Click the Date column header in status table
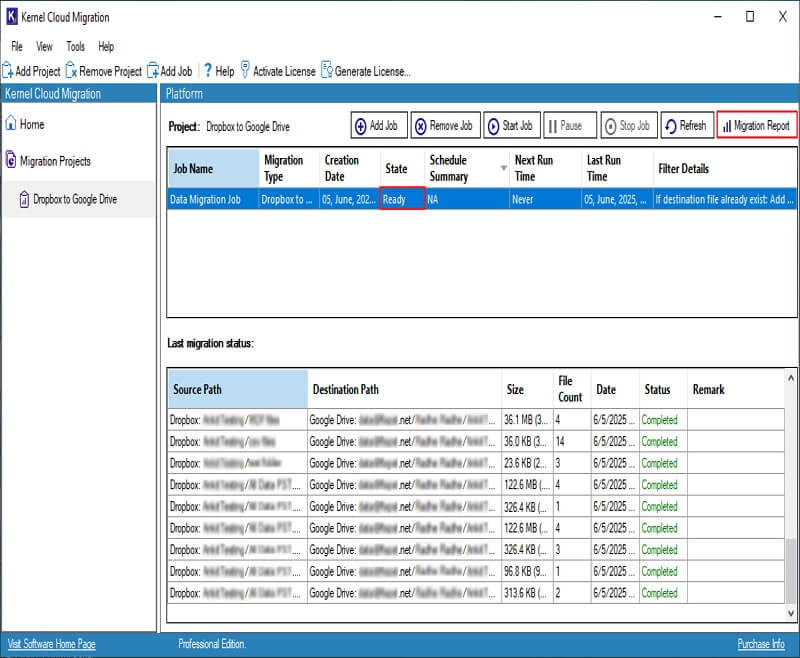The width and height of the screenshot is (800, 658). tap(615, 389)
